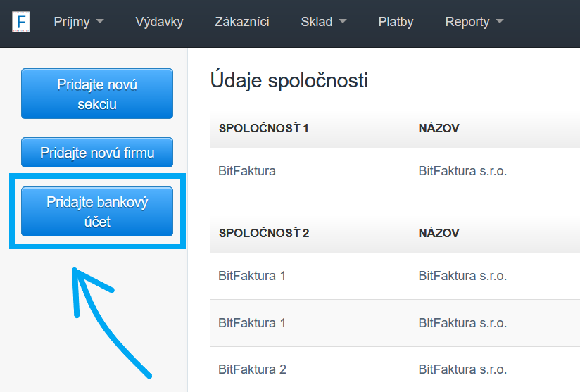
Task: Navigate to Platby
Action: tap(396, 22)
